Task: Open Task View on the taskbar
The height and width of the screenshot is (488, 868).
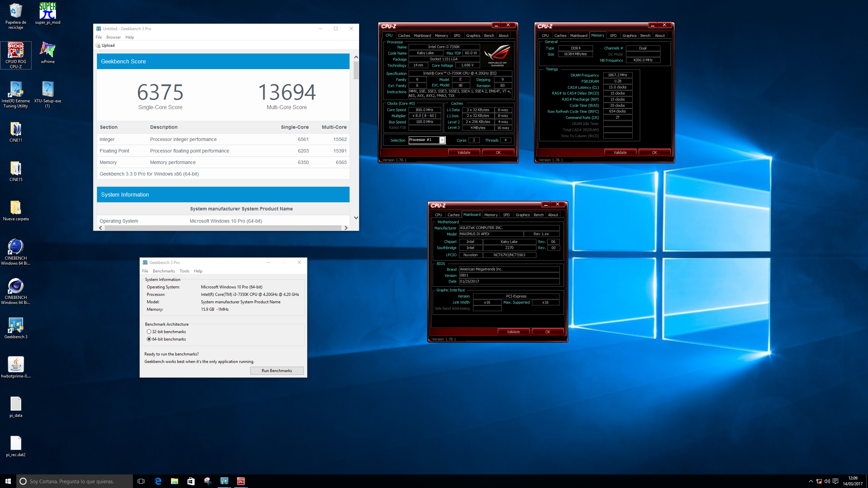Action: click(141, 481)
